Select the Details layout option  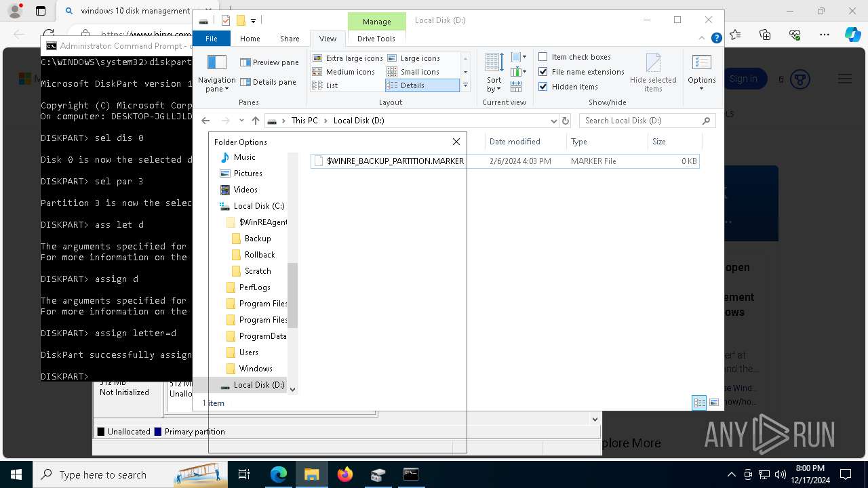[x=422, y=85]
